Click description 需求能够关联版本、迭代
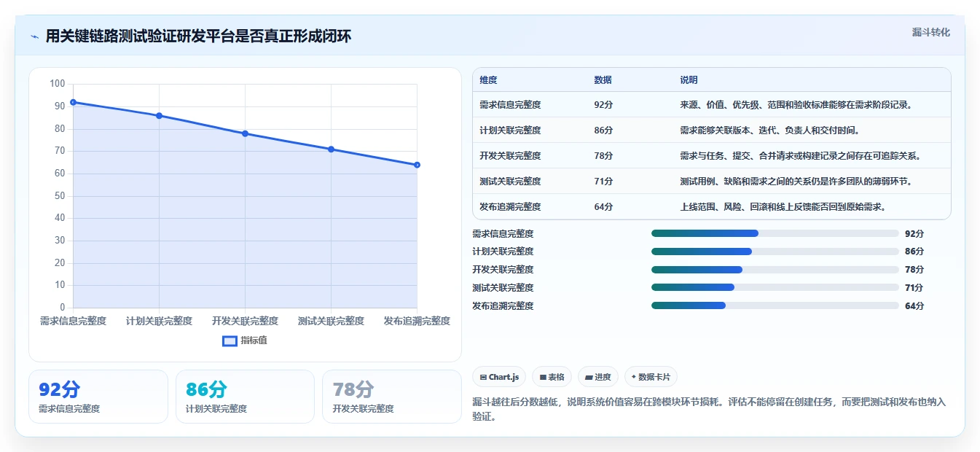The image size is (980, 452). point(770,130)
